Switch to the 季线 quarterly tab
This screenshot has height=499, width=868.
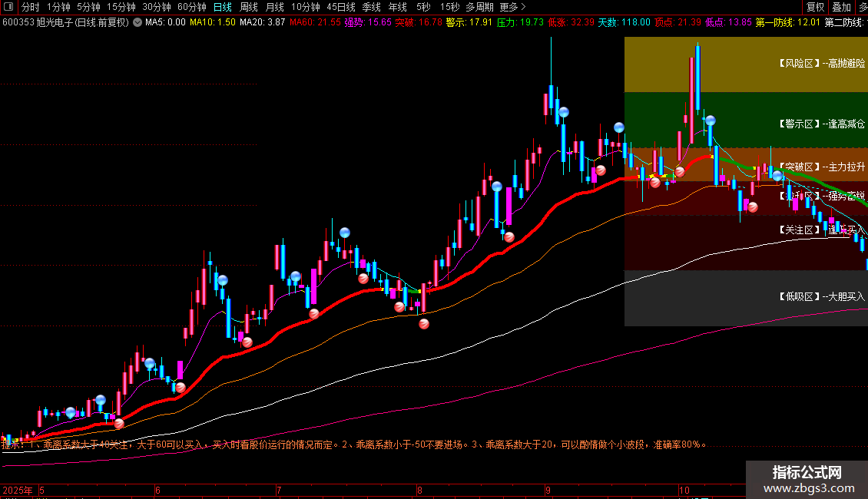point(372,7)
